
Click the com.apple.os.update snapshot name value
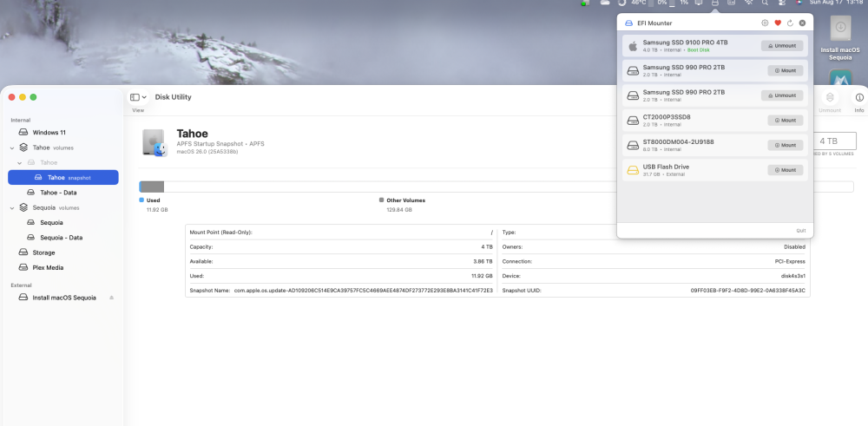tap(363, 291)
